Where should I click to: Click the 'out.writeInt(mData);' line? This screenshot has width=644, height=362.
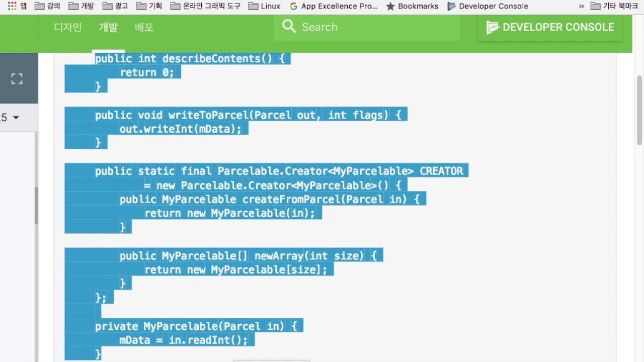coord(181,129)
